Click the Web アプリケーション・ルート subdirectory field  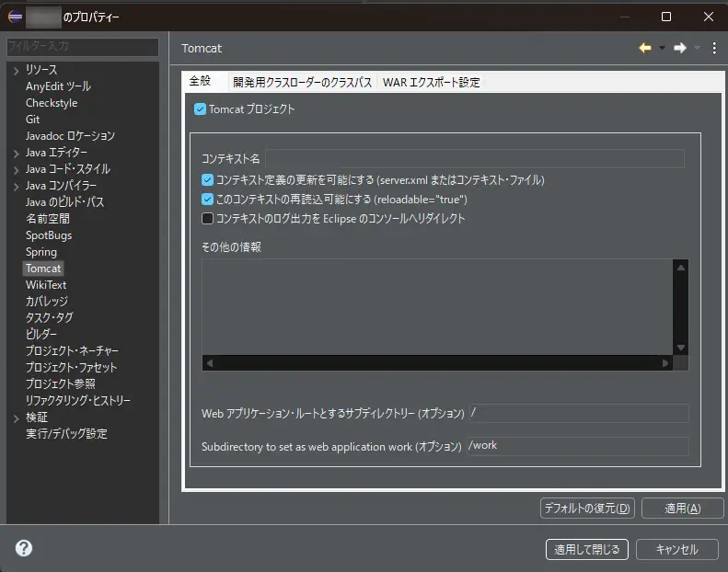point(579,413)
